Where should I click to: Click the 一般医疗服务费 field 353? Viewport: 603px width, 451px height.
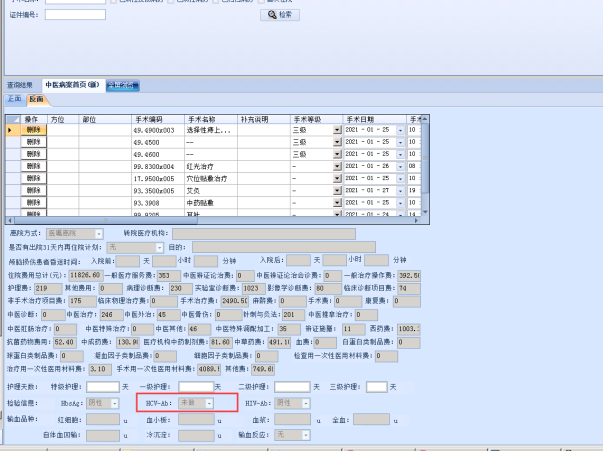point(169,275)
